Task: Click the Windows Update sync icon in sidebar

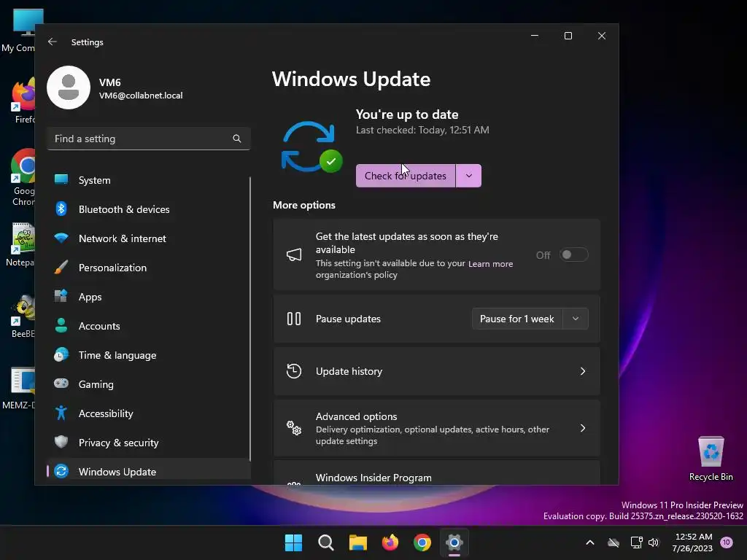Action: (x=61, y=471)
